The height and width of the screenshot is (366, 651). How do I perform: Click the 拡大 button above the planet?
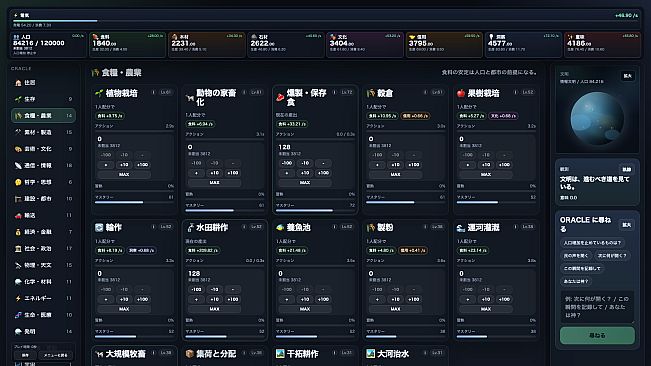[x=627, y=76]
